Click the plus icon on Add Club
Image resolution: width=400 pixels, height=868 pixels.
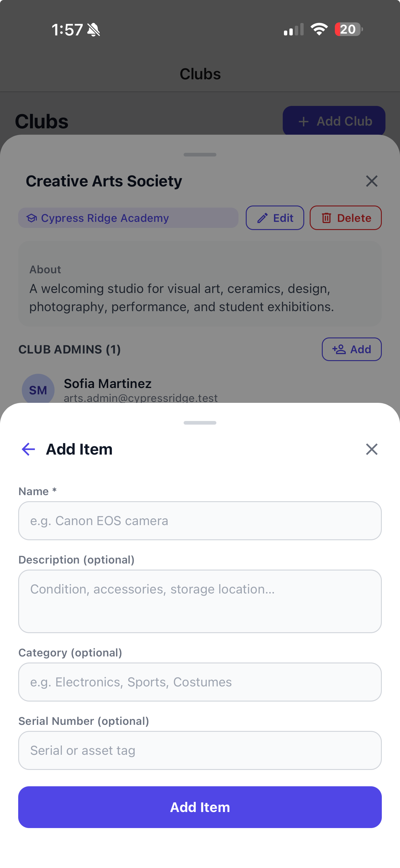[304, 121]
